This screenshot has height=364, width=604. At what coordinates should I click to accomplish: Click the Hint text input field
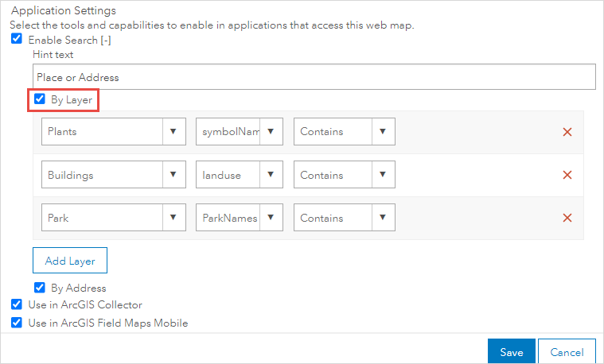point(314,78)
